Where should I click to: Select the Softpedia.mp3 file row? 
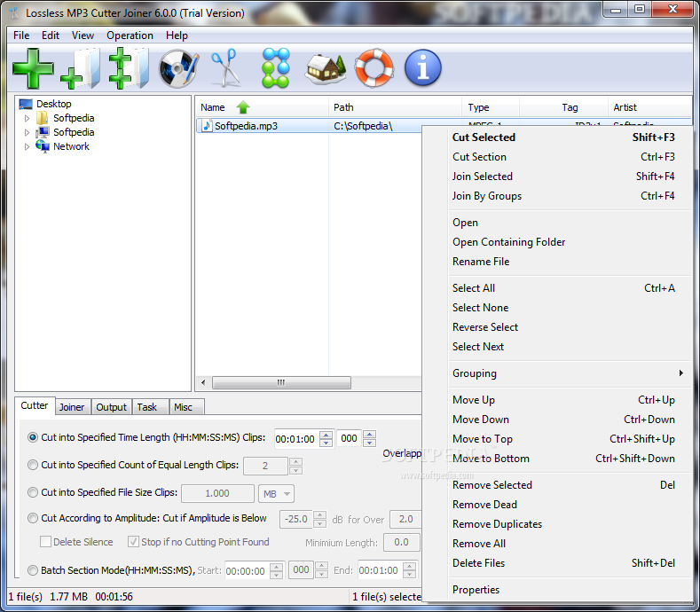tap(309, 126)
